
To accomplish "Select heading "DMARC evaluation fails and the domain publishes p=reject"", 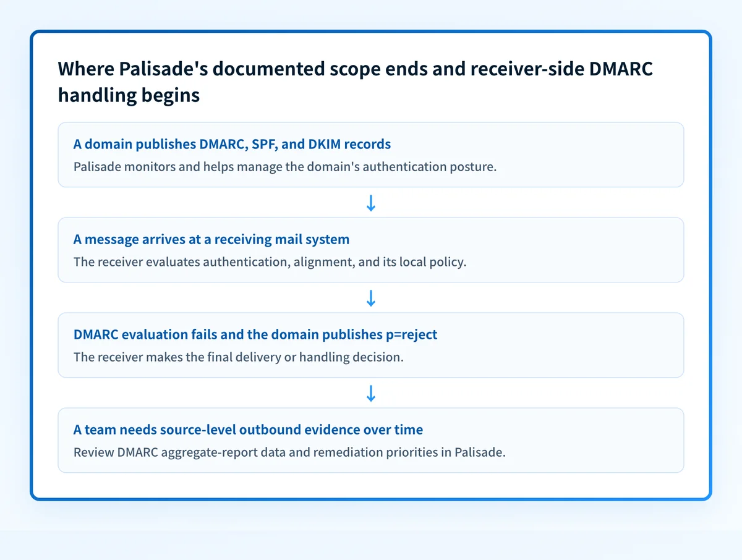I will click(255, 334).
